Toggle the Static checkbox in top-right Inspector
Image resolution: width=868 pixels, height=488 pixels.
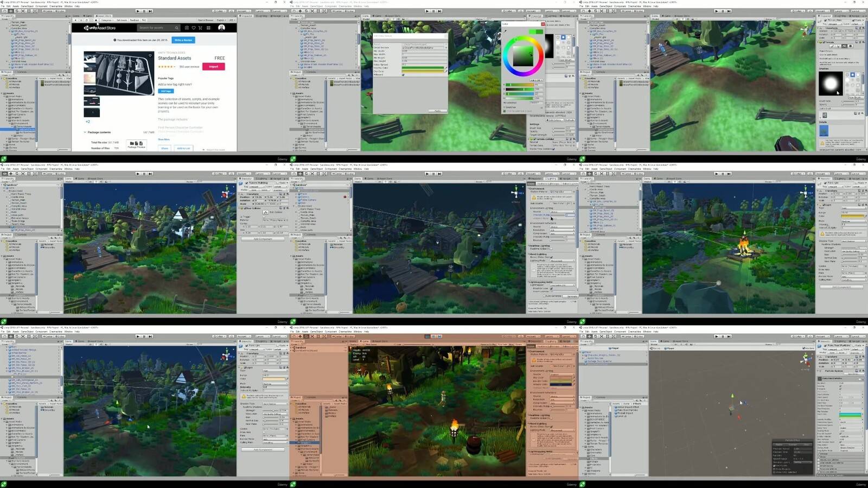853,20
